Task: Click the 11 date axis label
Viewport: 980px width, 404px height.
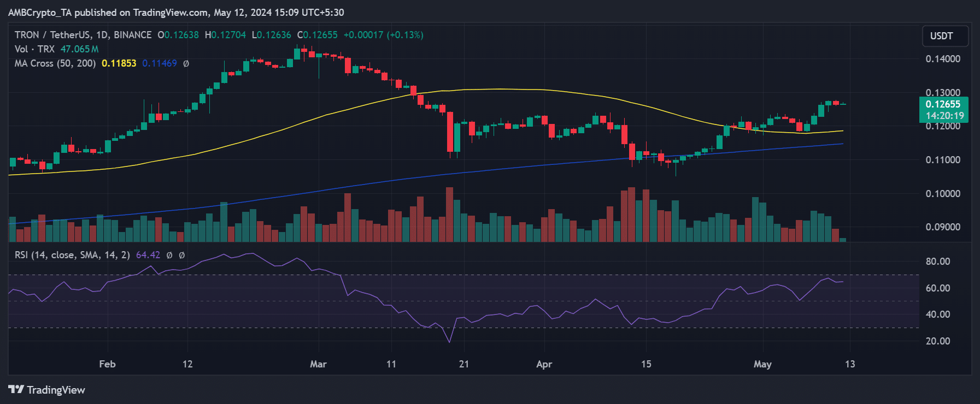Action: tap(391, 364)
